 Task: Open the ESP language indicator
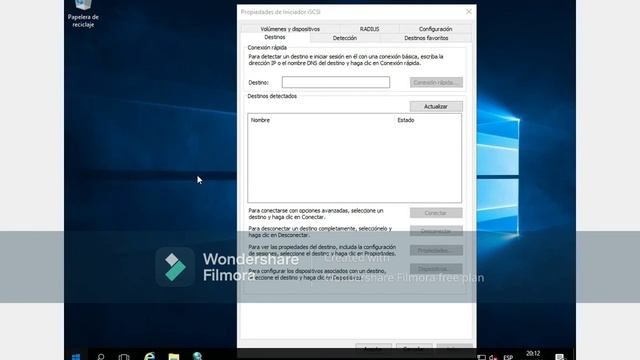click(x=508, y=357)
